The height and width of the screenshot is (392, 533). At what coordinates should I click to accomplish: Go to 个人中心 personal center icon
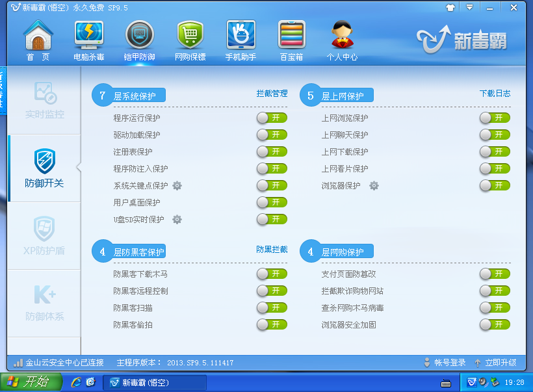pos(343,40)
